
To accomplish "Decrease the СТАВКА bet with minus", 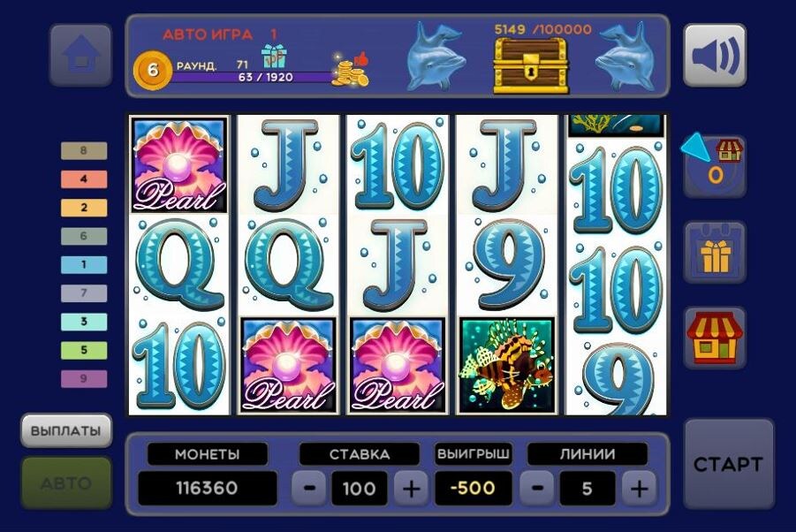I will pos(309,489).
